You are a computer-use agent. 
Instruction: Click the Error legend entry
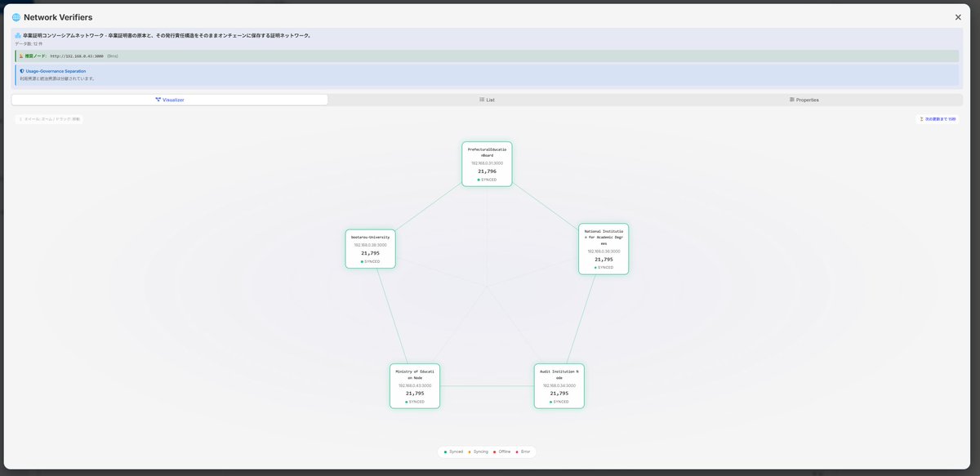point(523,452)
